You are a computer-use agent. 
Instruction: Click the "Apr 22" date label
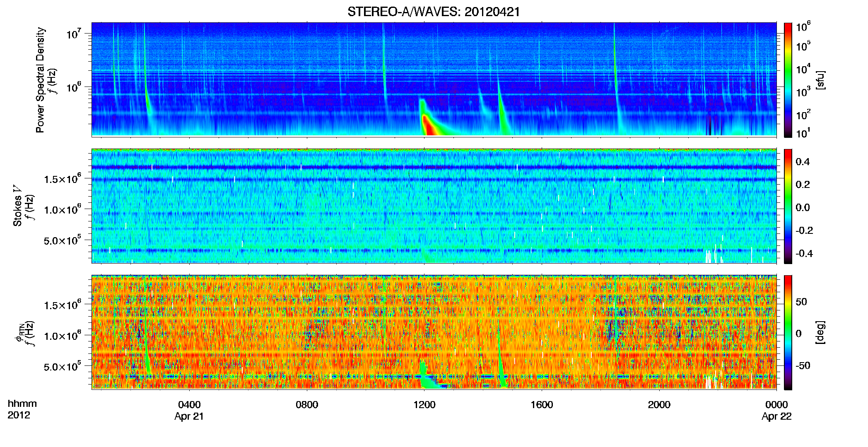(x=776, y=416)
